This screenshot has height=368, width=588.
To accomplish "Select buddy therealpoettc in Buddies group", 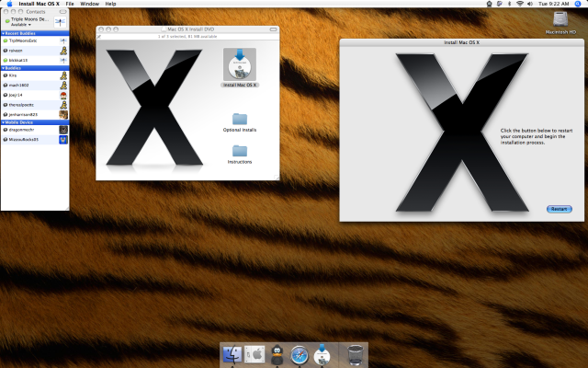I will (x=35, y=105).
